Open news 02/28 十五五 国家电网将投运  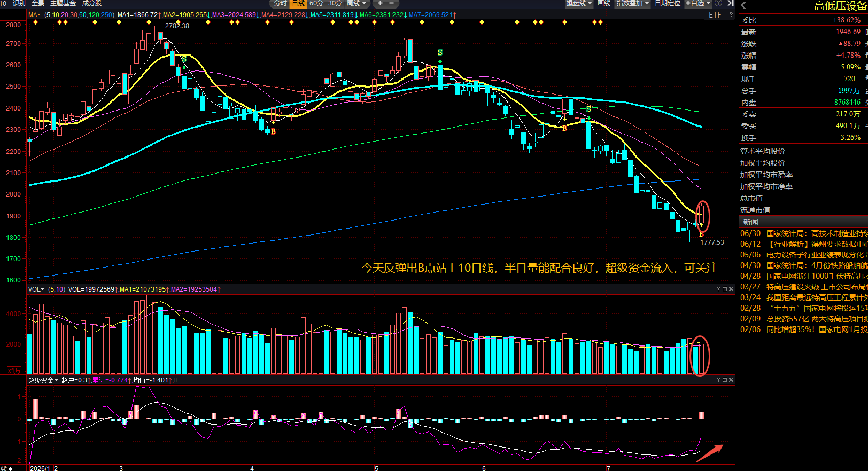(803, 308)
